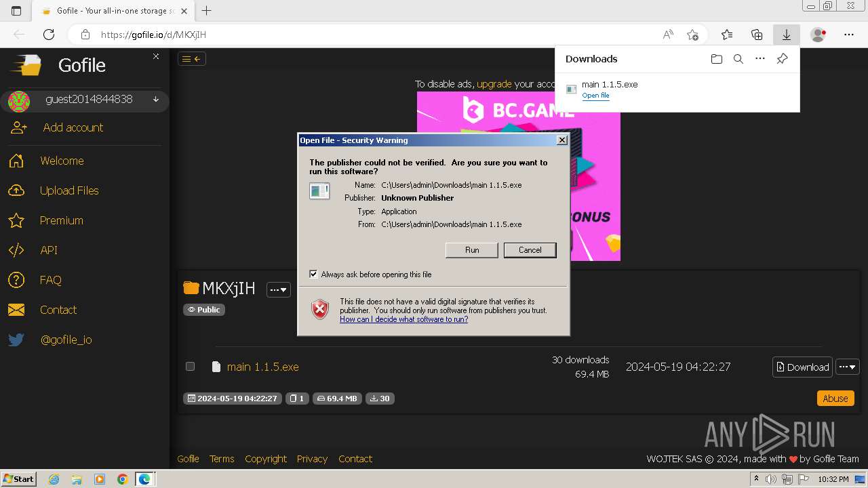
Task: Click the Upload Files cloud icon
Action: pyautogui.click(x=16, y=190)
